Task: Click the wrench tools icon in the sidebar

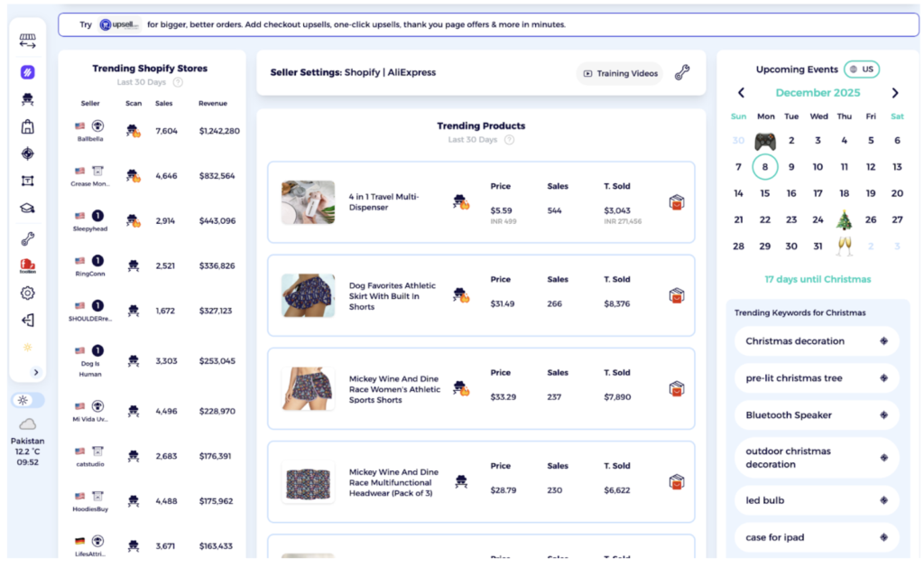Action: click(x=27, y=237)
